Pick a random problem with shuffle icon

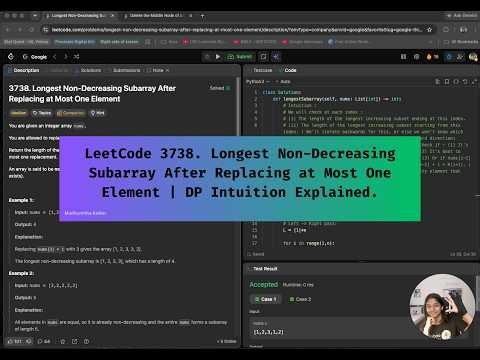[x=76, y=57]
